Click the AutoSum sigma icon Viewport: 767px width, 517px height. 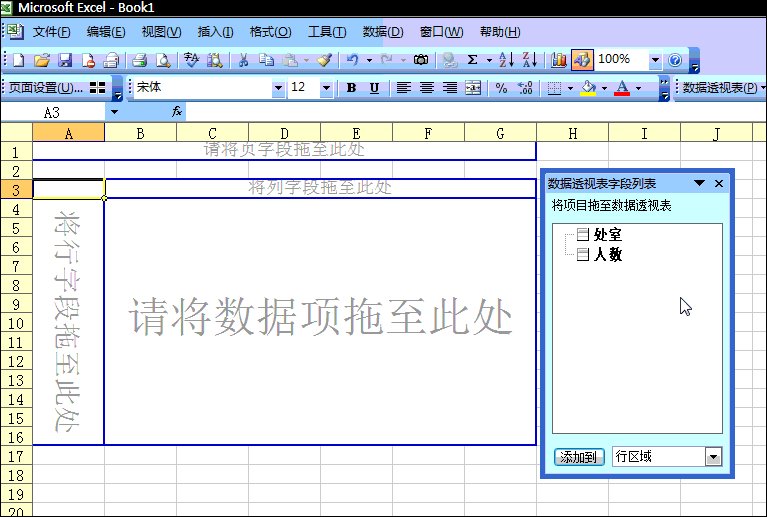point(472,60)
